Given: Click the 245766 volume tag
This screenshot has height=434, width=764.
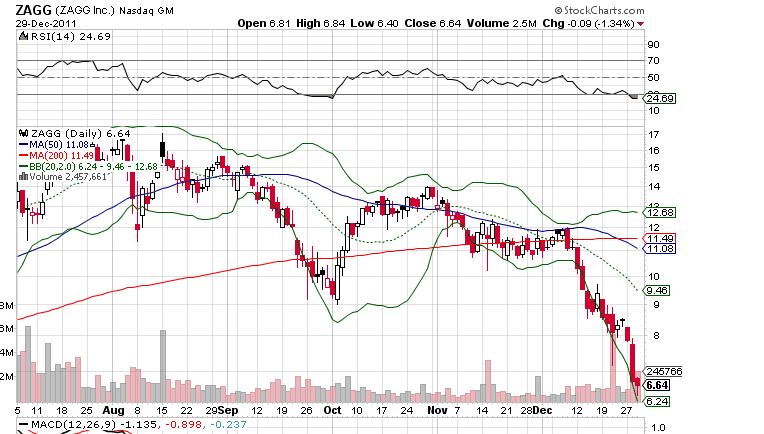Looking at the screenshot, I should pyautogui.click(x=663, y=372).
